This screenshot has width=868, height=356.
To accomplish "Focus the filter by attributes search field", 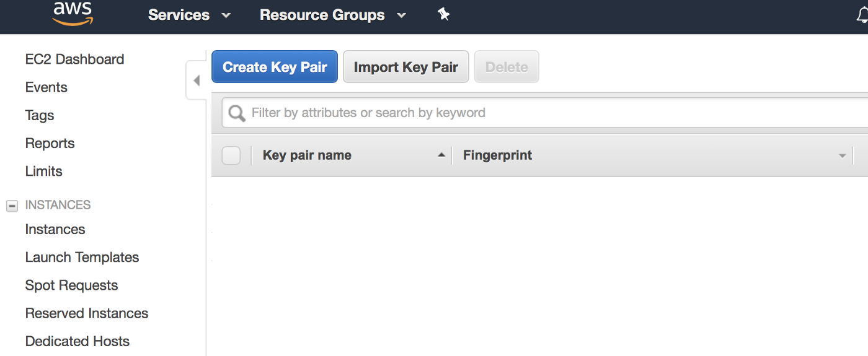I will pos(546,113).
